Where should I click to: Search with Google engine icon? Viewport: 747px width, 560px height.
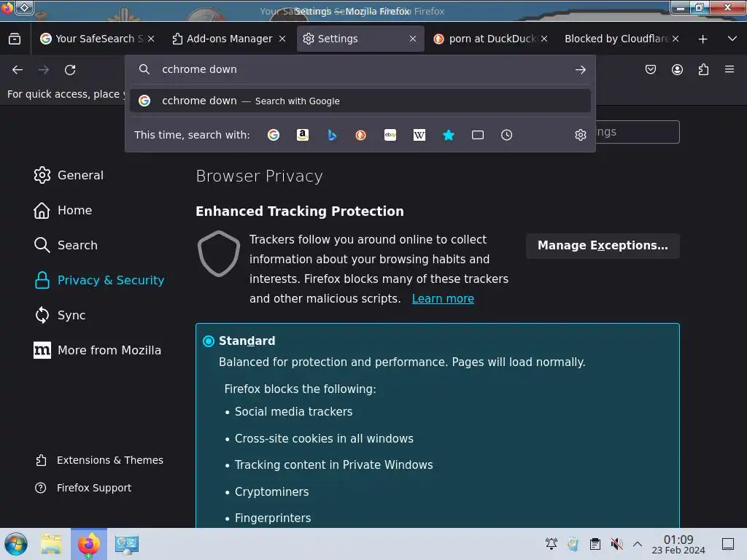coord(274,135)
